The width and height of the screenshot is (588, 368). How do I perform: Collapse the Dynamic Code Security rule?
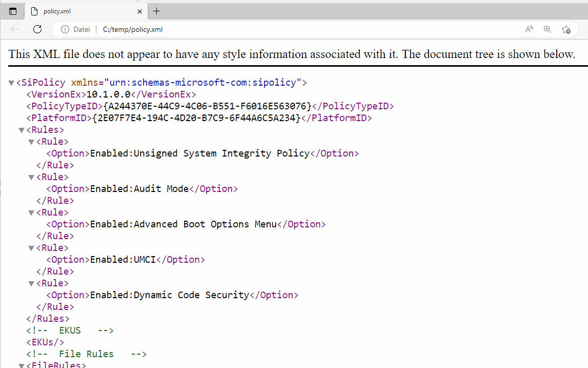tap(31, 283)
